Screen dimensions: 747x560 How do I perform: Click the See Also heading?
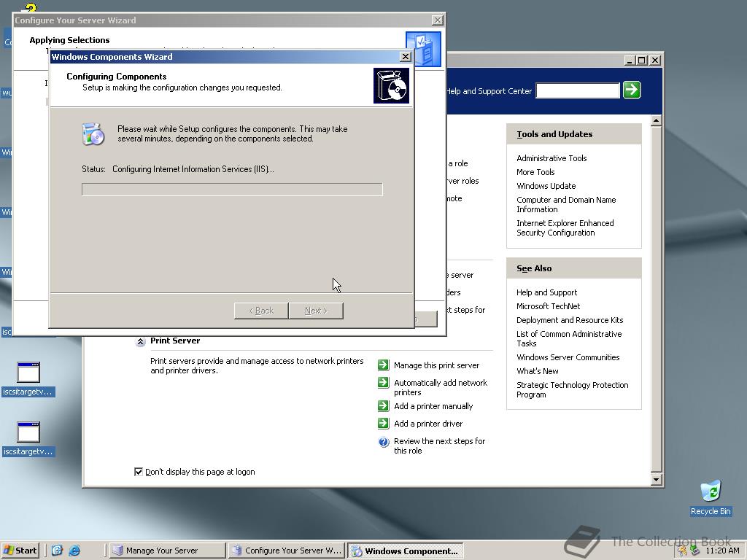click(x=534, y=268)
